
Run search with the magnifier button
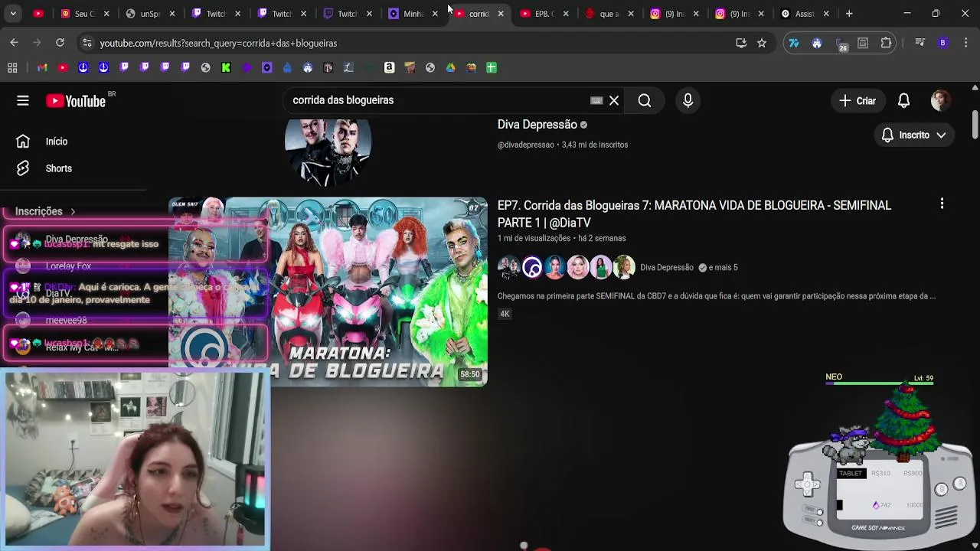click(x=645, y=100)
